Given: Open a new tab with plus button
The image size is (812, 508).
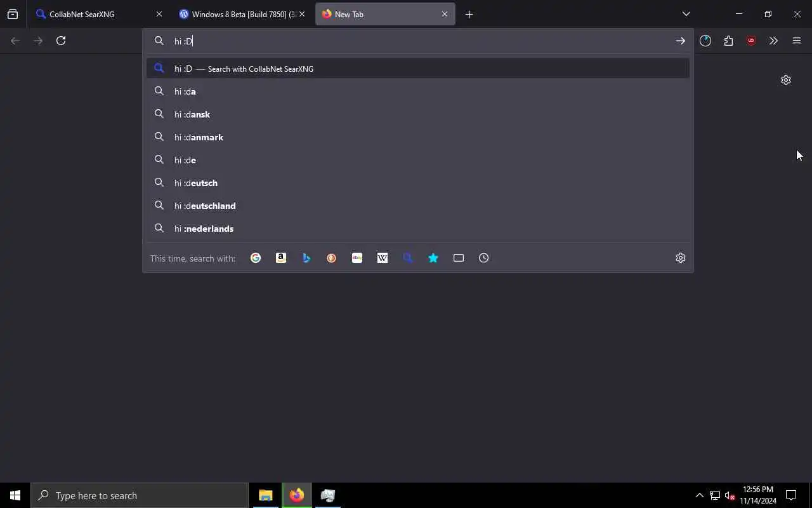Looking at the screenshot, I should click(x=469, y=14).
